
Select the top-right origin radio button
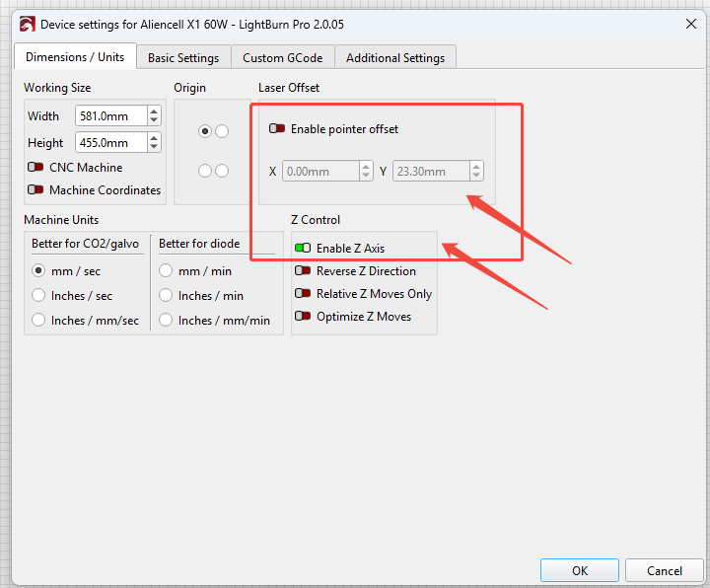[222, 131]
